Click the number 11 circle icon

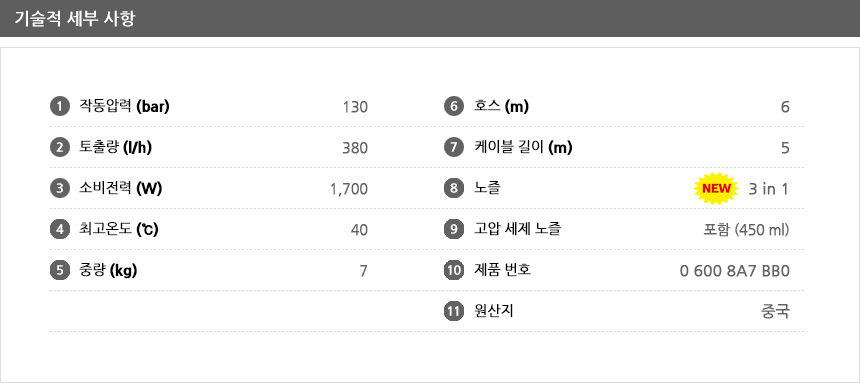click(454, 312)
